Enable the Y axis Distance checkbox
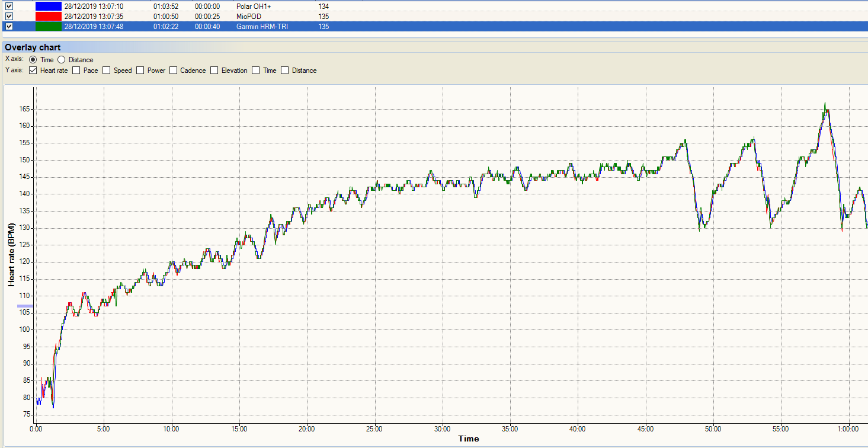The image size is (868, 448). [x=285, y=71]
